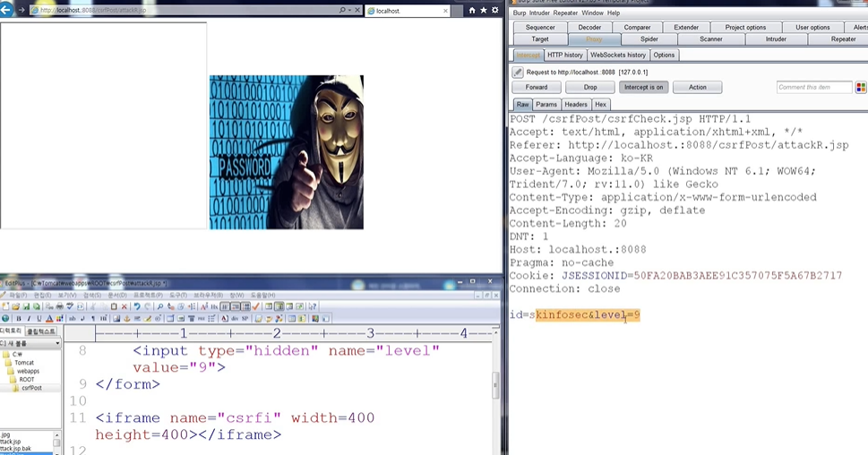868x455 pixels.
Task: Switch to Headers request view tab
Action: [x=576, y=104]
